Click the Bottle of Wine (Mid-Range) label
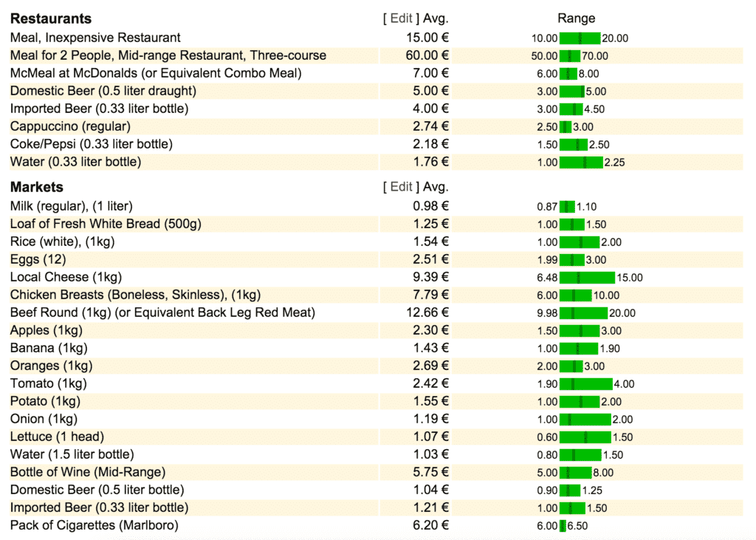The height and width of the screenshot is (540, 756). coord(88,472)
